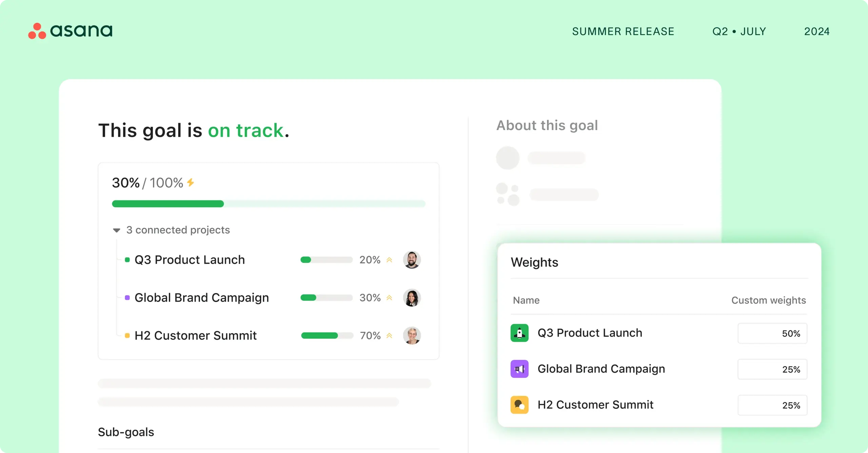Open Global Brand Campaign connected project
This screenshot has height=453, width=868.
[x=202, y=298]
